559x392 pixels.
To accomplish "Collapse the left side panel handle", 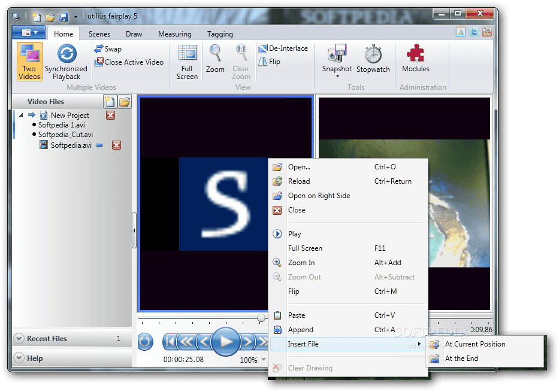I will (134, 230).
